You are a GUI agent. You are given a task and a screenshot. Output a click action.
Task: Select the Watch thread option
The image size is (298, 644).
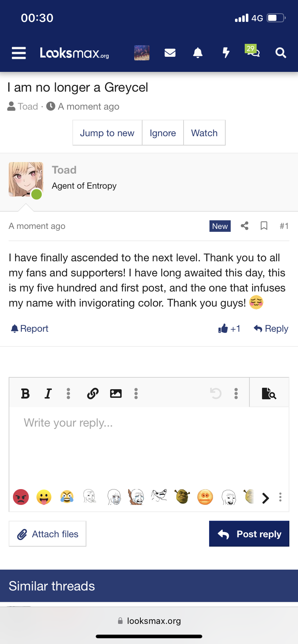coord(204,133)
